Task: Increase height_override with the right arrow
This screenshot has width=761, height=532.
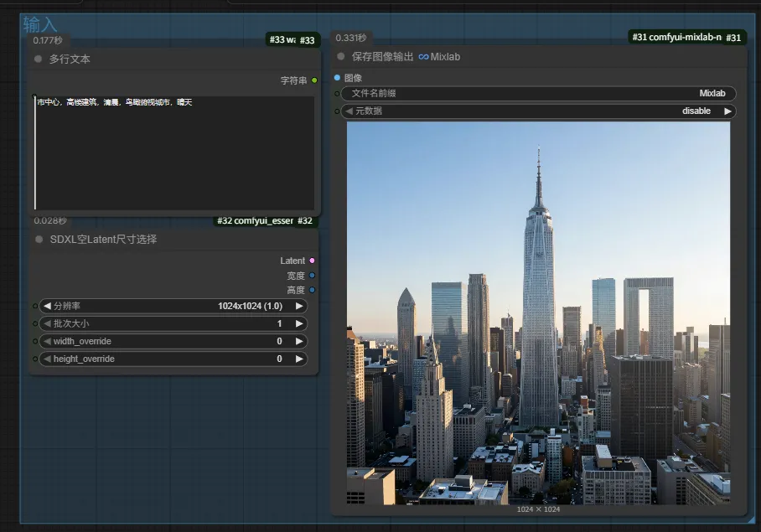Action: point(299,359)
